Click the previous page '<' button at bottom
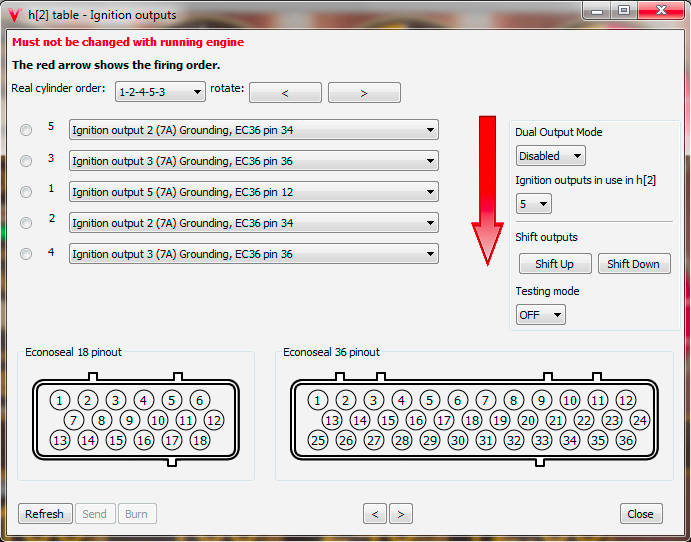Viewport: 691px width, 542px height. coord(375,514)
